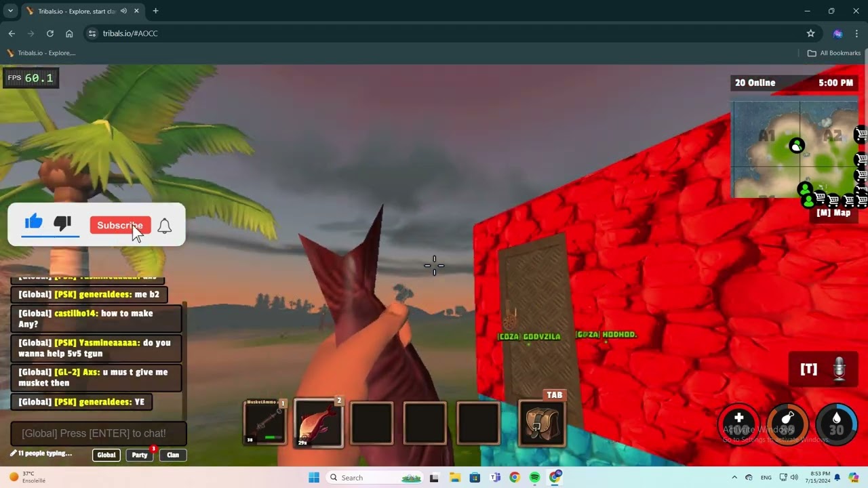Open the weather widget showing 37°C

tap(27, 477)
